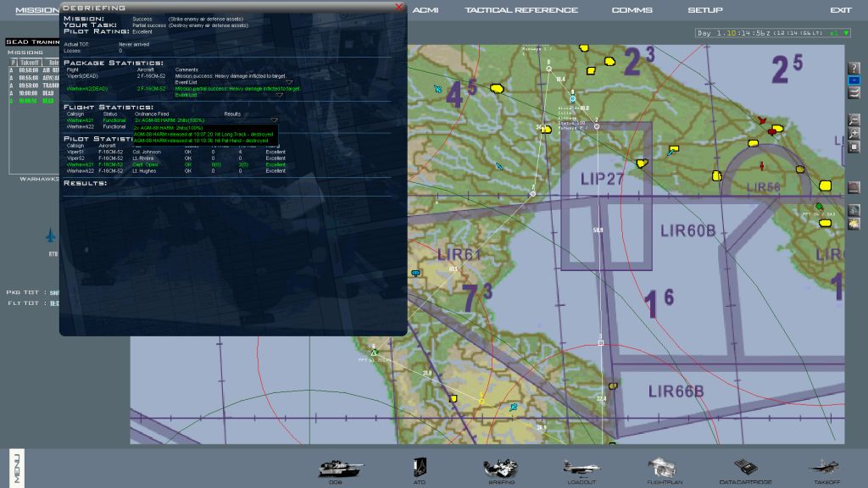Select the green highlighted DEAD mission row
Image resolution: width=868 pixels, height=488 pixels.
34,101
